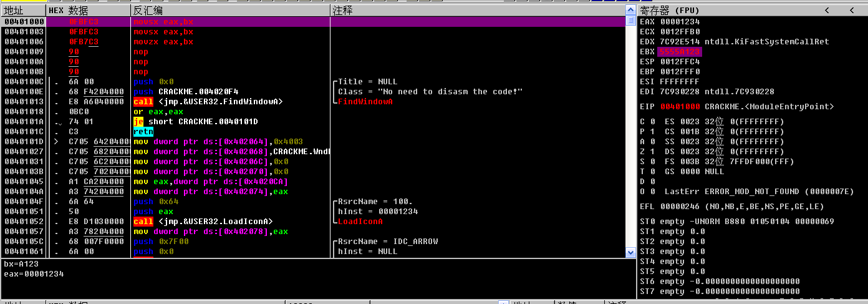Click the comment containing "No need to disasm the code!"
The image size is (868, 304).
click(430, 92)
